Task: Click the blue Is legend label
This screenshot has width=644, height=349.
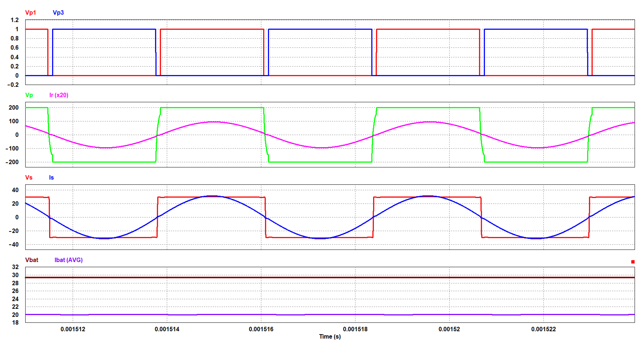Action: click(51, 178)
